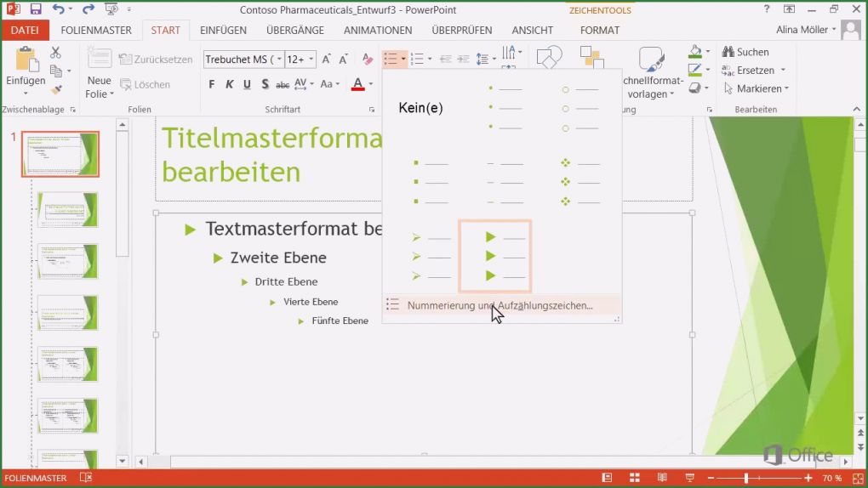This screenshot has height=488, width=868.
Task: Click the shape fill paint bucket icon
Action: tap(695, 52)
